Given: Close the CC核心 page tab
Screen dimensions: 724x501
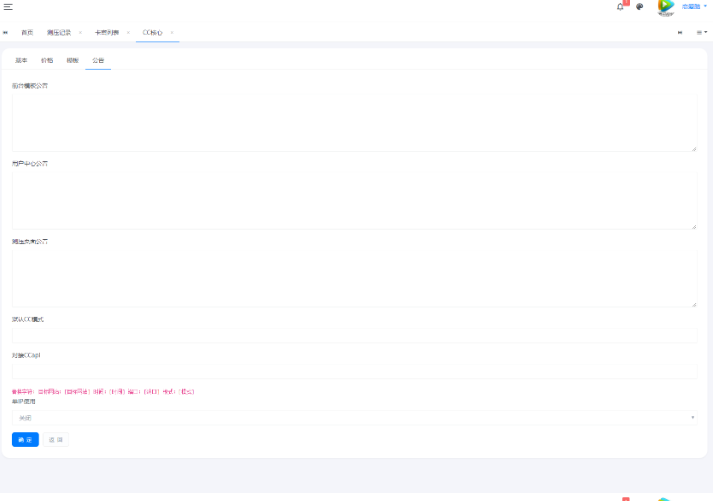Looking at the screenshot, I should point(172,32).
